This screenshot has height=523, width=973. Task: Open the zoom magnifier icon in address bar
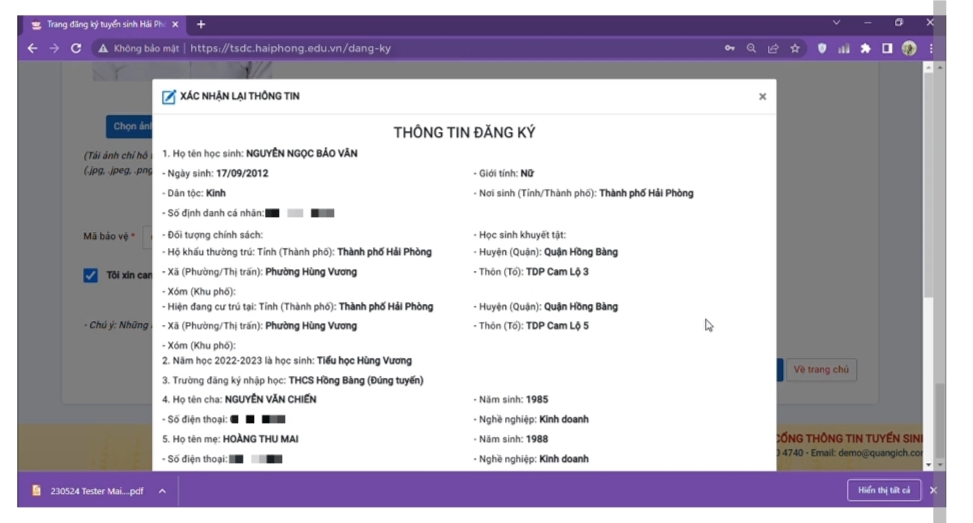[751, 48]
